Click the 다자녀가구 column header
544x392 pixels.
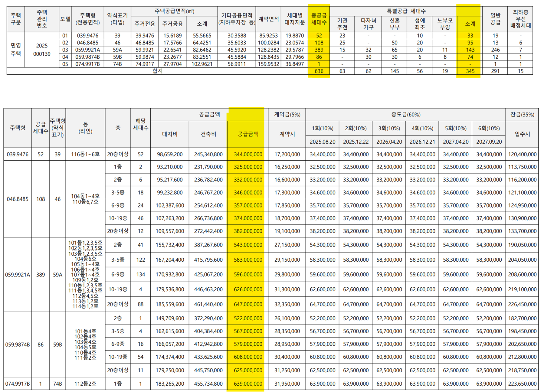coord(368,24)
